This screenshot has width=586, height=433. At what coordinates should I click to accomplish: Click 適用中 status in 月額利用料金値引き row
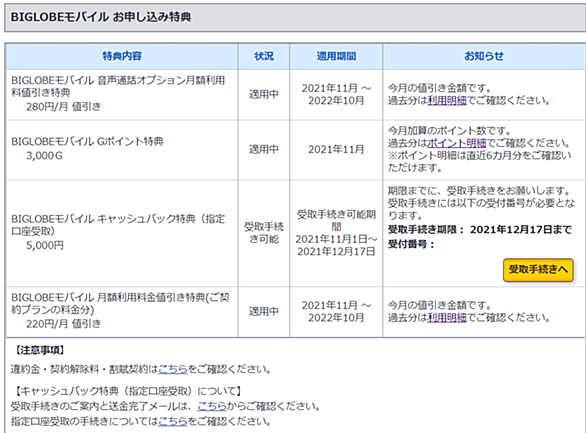[x=264, y=311]
